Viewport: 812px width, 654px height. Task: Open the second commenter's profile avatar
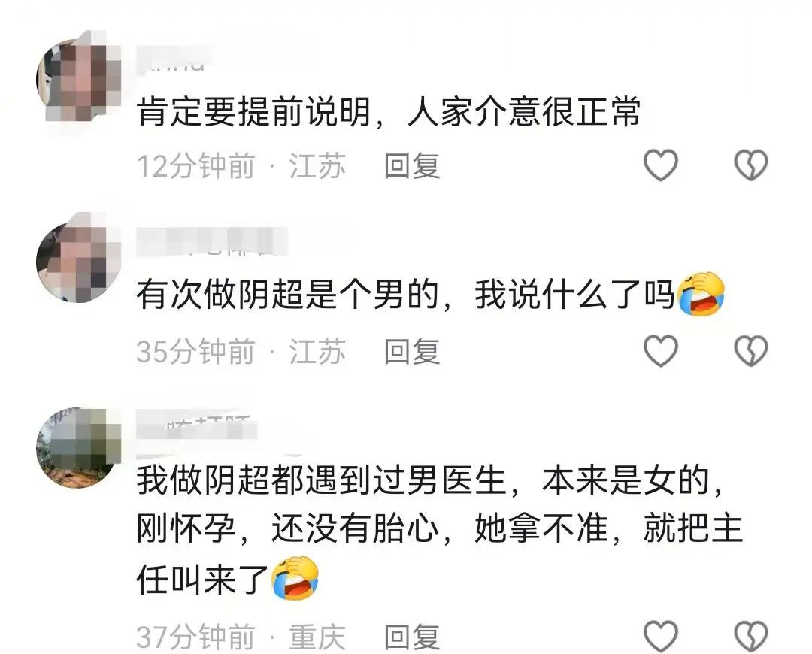coord(79,260)
